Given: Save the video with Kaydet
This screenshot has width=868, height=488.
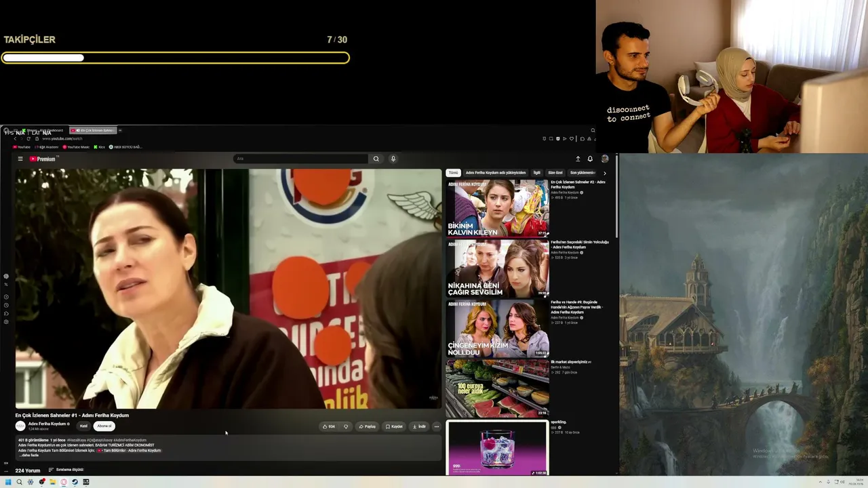Looking at the screenshot, I should click(394, 426).
